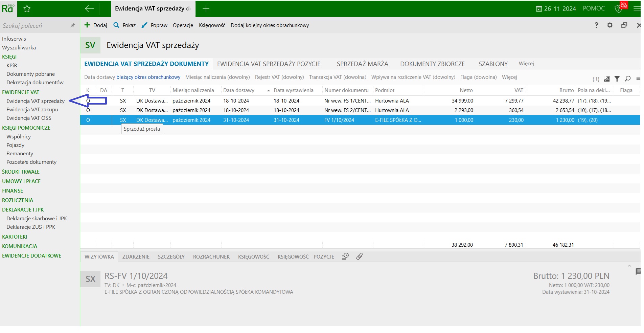Expand the FINANSE section
Viewport: 644px width, 333px height.
coord(13,191)
